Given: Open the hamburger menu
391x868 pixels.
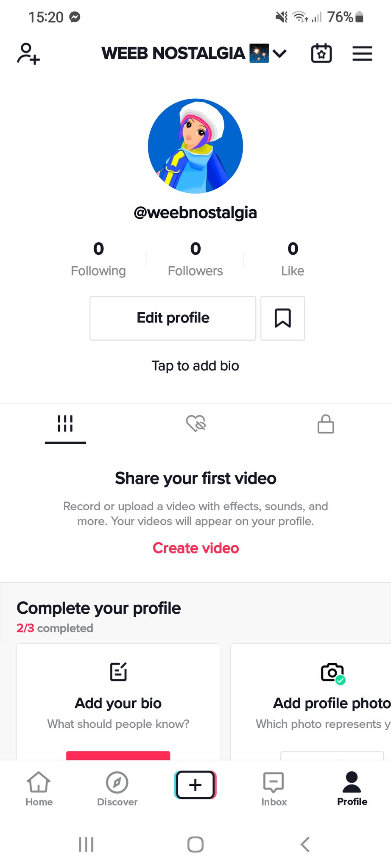Looking at the screenshot, I should (362, 53).
